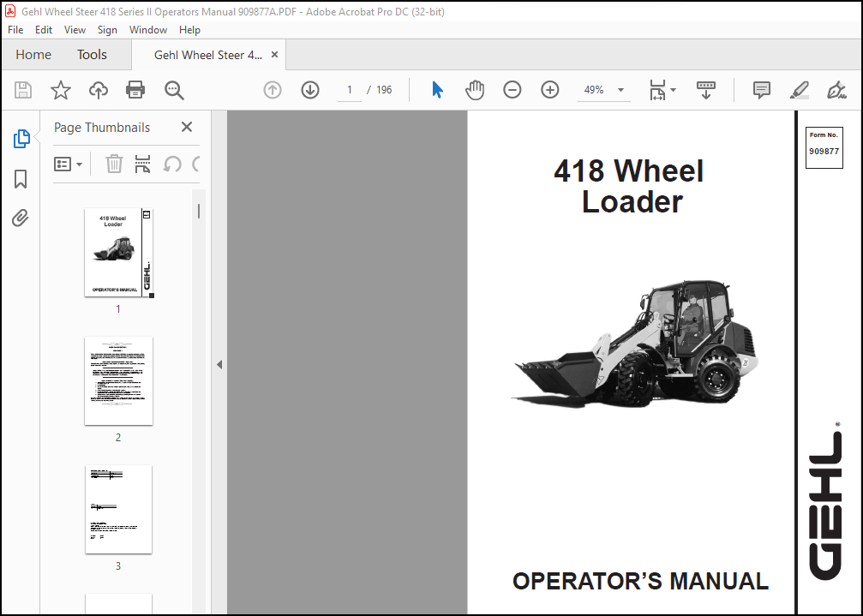Click the Form No. 909877 box
863x616 pixels.
[824, 148]
